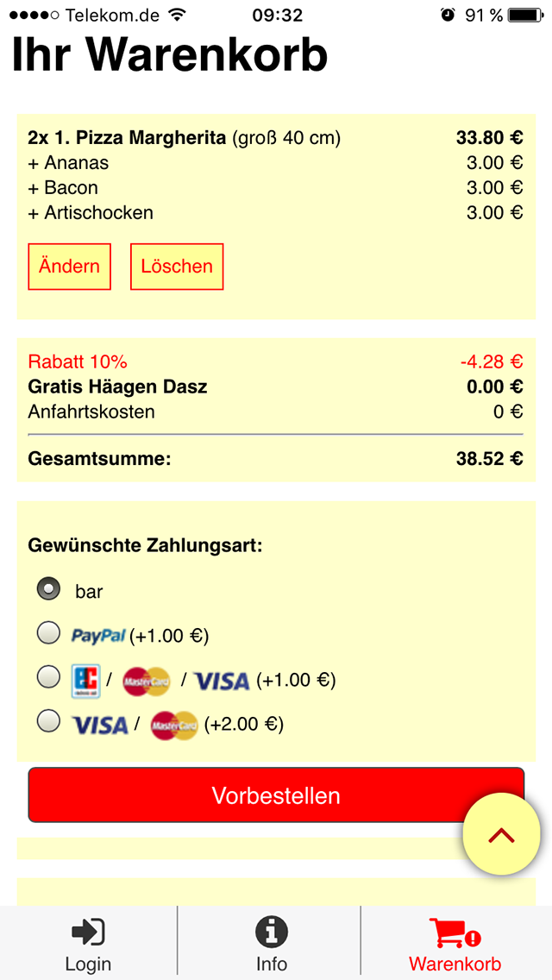Choose EC / MasterCard / VISA +1.00 € radio
Image resolution: width=552 pixels, height=980 pixels.
pos(49,677)
